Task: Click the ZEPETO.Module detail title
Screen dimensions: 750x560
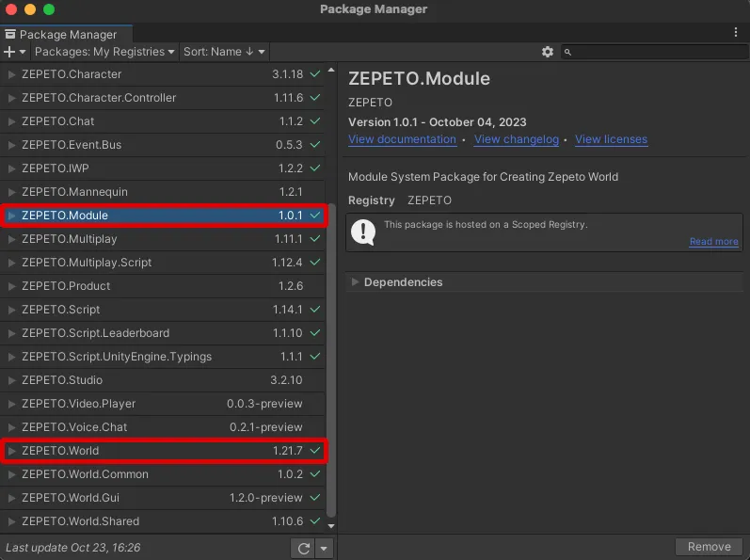Action: click(419, 79)
